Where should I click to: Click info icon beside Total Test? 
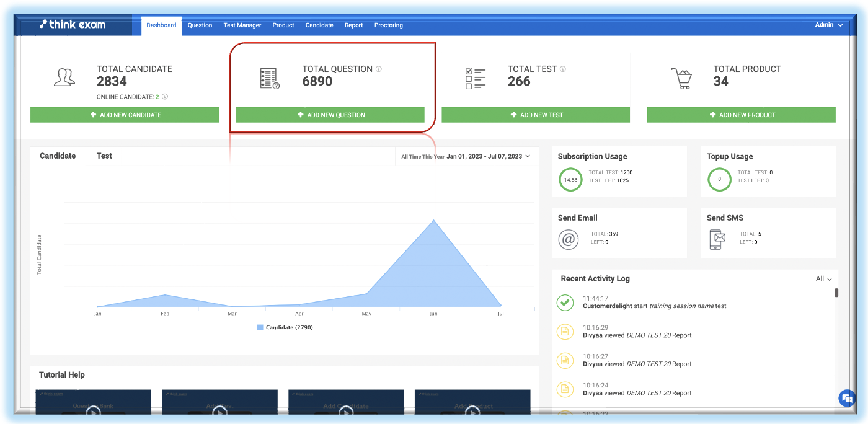point(563,69)
